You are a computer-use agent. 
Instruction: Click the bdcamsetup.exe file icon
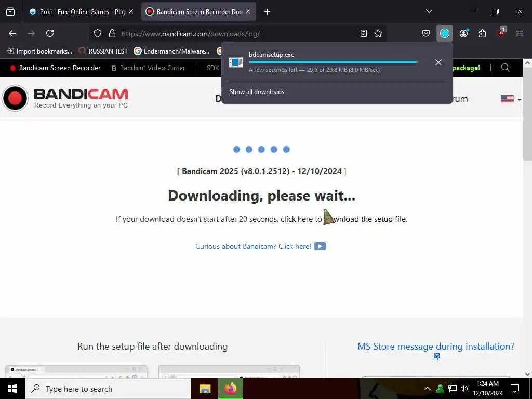pos(235,62)
